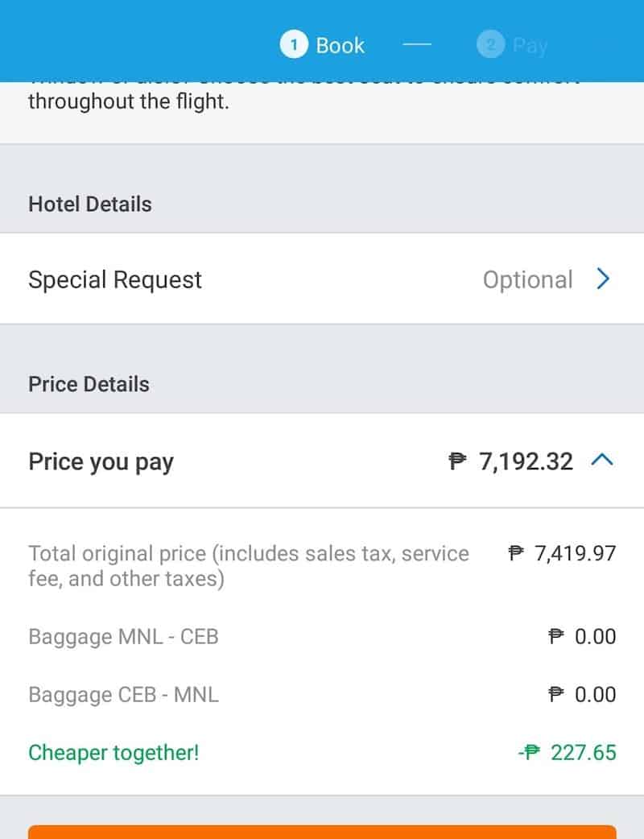Click the step 2 circle icon
644x839 pixels.
(490, 45)
